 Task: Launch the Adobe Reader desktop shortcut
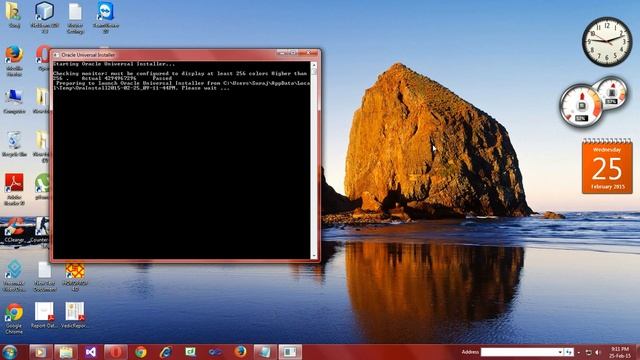(x=14, y=189)
